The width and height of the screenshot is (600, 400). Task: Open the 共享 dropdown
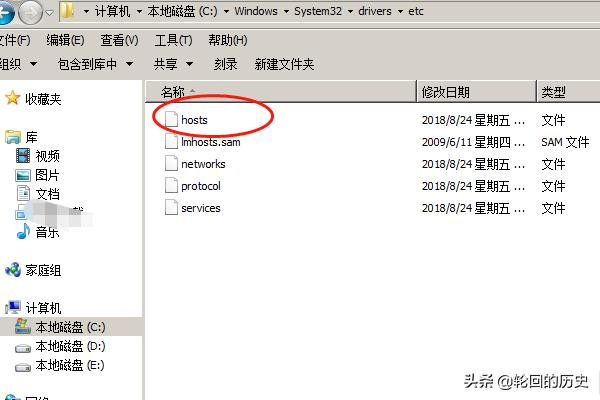(x=173, y=64)
